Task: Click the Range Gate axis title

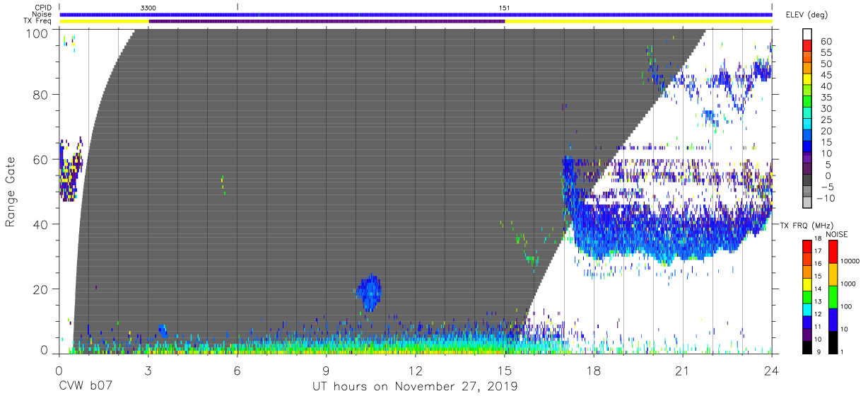Action: pyautogui.click(x=11, y=191)
